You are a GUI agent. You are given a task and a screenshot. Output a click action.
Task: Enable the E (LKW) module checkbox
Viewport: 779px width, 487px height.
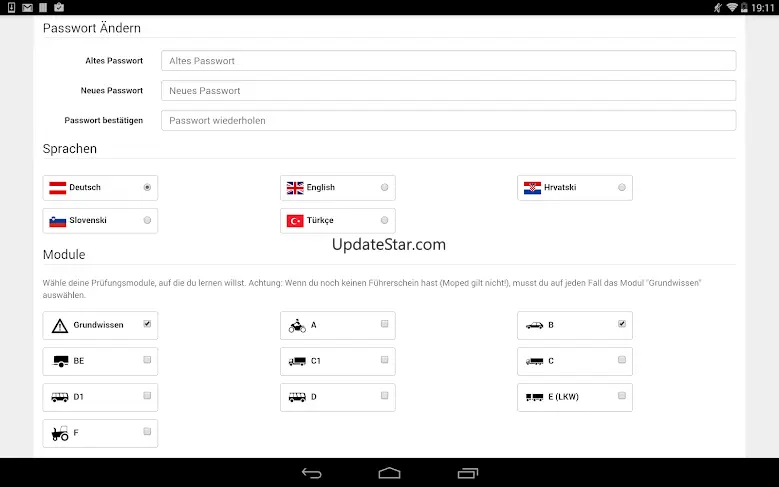point(622,396)
